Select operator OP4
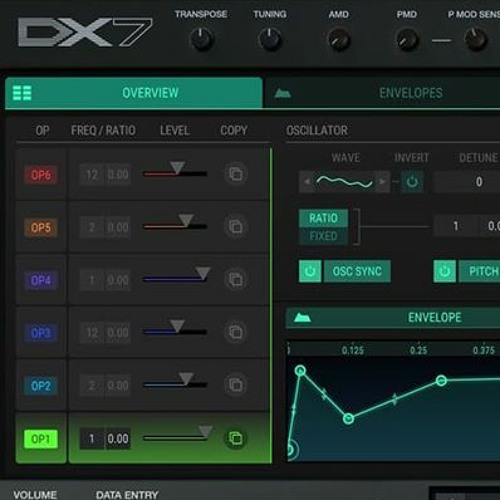Image resolution: width=500 pixels, height=500 pixels. 41,280
